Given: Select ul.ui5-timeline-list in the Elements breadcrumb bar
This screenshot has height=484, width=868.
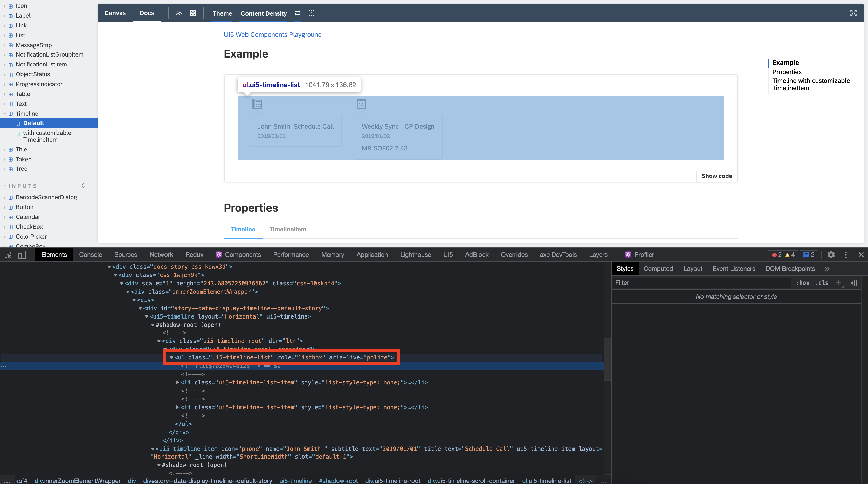Looking at the screenshot, I should 547,481.
